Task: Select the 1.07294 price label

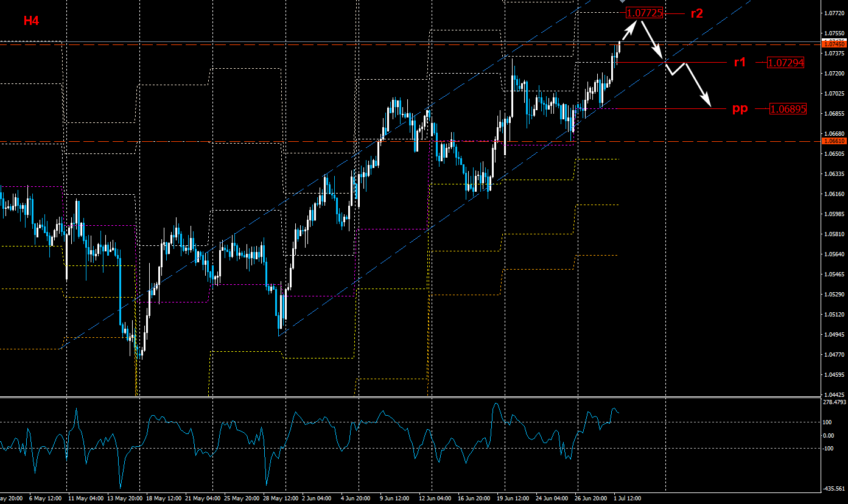Action: [786, 63]
